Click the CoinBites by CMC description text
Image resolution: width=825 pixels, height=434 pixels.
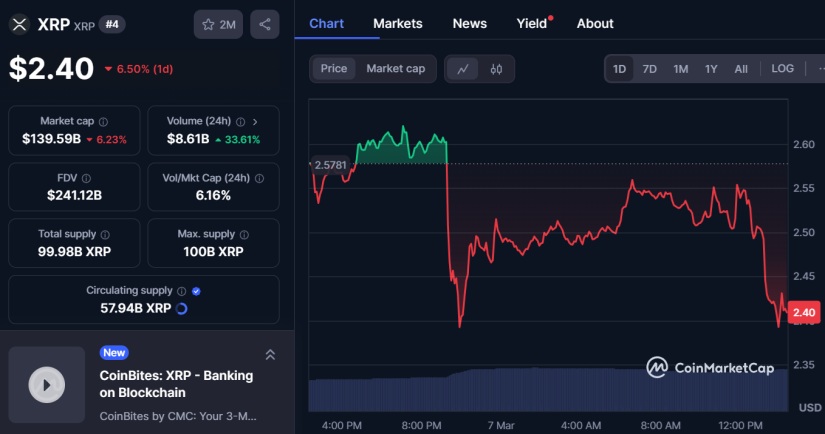(x=178, y=416)
